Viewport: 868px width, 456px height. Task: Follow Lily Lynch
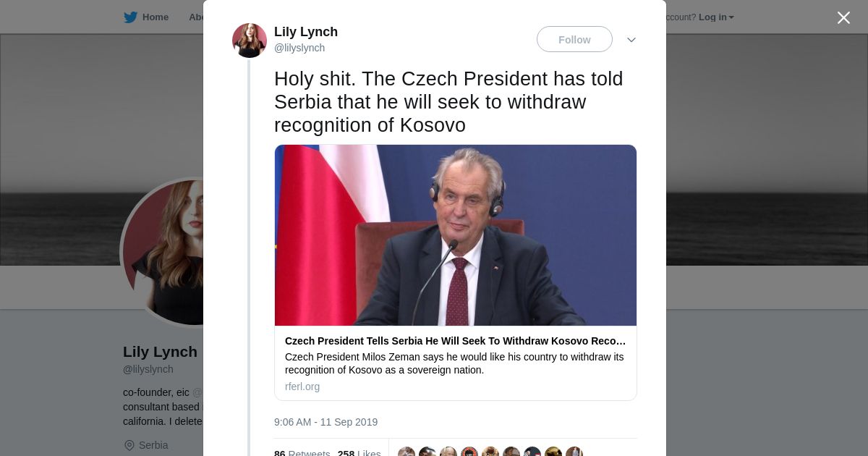574,40
